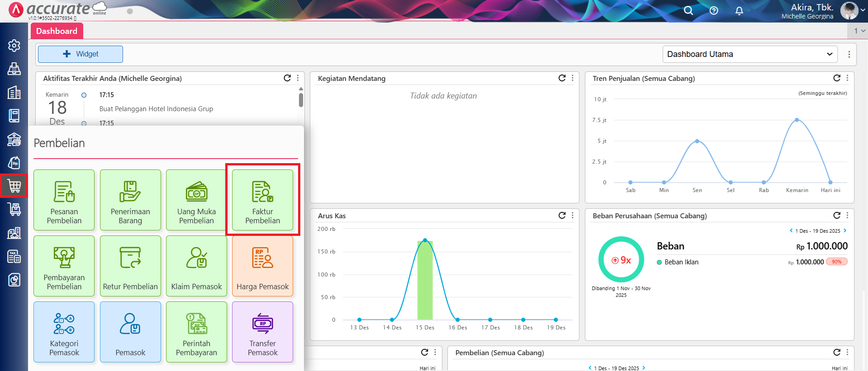Viewport: 868px width, 371px height.
Task: Click the add Widget button
Action: pyautogui.click(x=81, y=54)
